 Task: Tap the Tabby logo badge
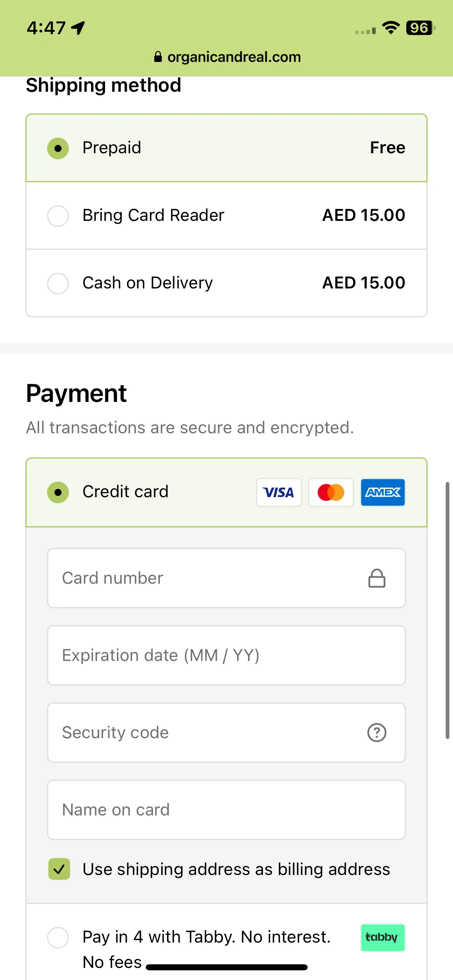tap(383, 937)
